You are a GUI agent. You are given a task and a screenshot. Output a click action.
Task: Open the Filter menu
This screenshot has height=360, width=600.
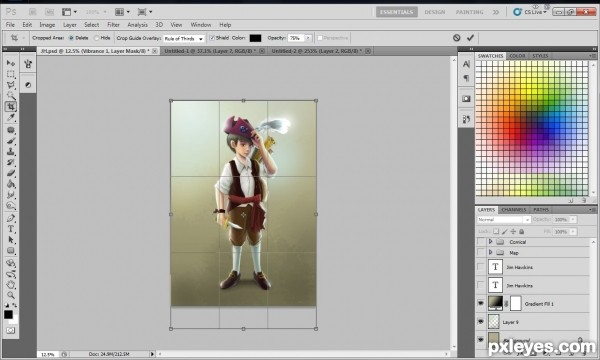click(x=113, y=24)
